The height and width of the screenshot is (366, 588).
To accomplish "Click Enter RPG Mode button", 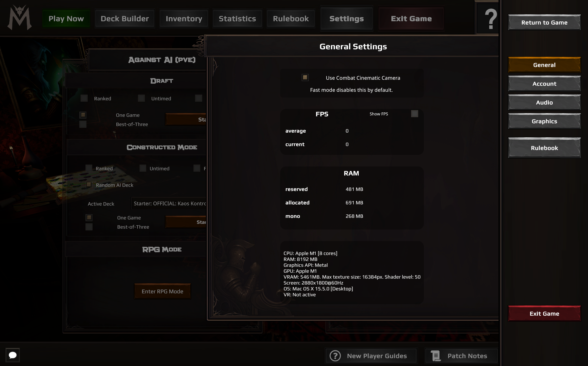I will click(162, 291).
